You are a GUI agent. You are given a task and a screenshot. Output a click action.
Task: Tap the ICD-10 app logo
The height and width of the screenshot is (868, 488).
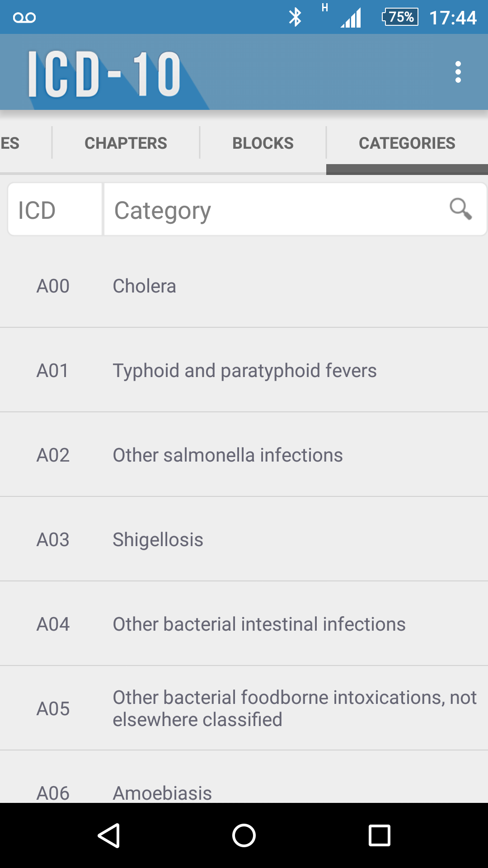105,74
